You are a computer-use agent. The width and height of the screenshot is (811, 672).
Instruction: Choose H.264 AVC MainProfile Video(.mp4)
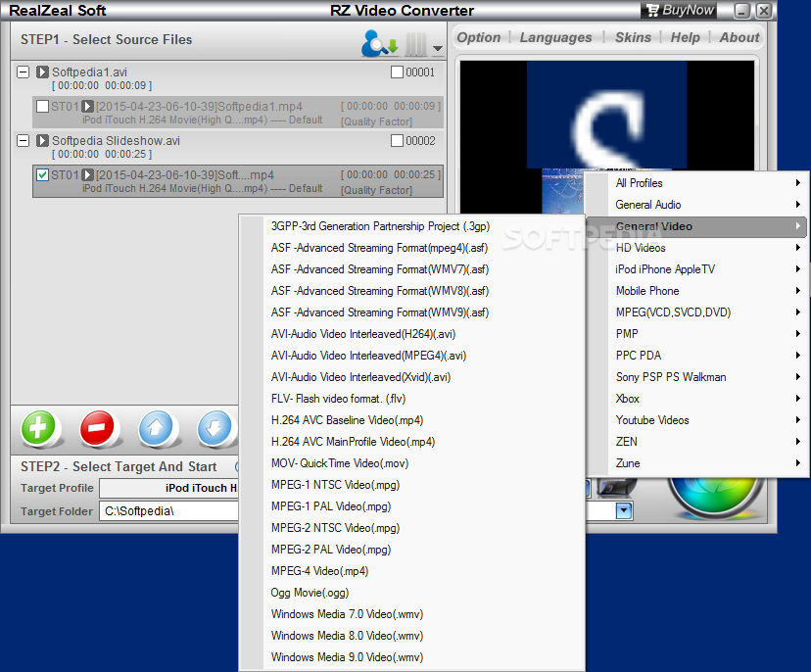coord(412,443)
